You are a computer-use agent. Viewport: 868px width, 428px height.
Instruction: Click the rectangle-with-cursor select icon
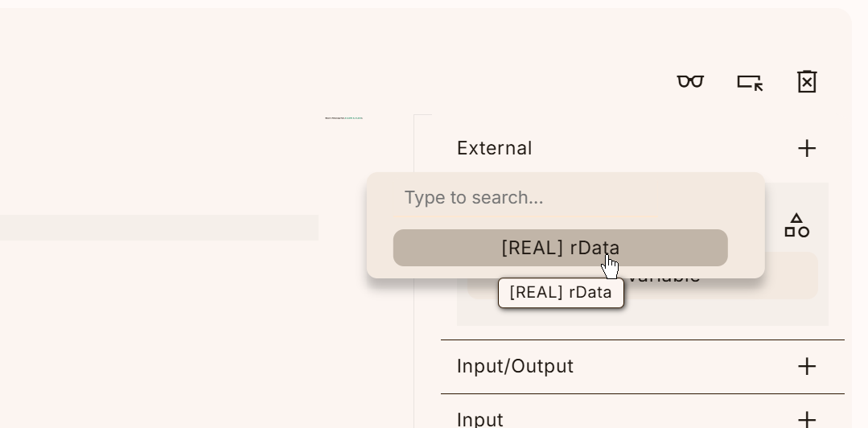(x=750, y=83)
